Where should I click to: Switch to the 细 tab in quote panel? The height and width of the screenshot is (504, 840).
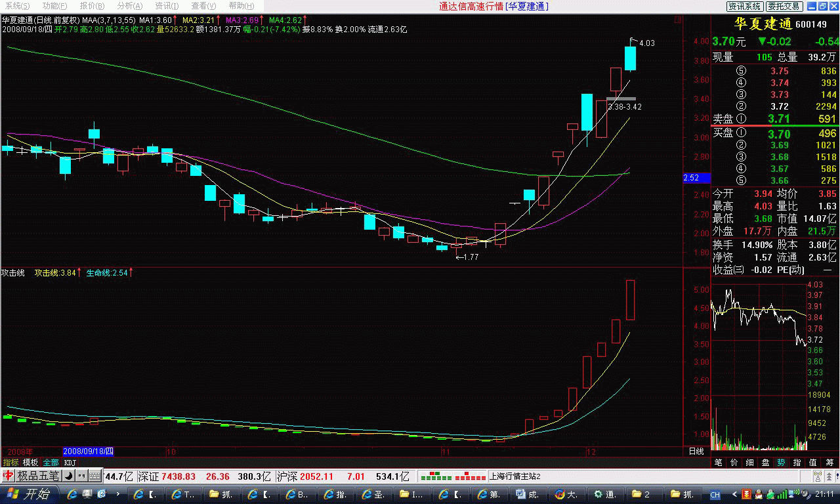coord(750,463)
